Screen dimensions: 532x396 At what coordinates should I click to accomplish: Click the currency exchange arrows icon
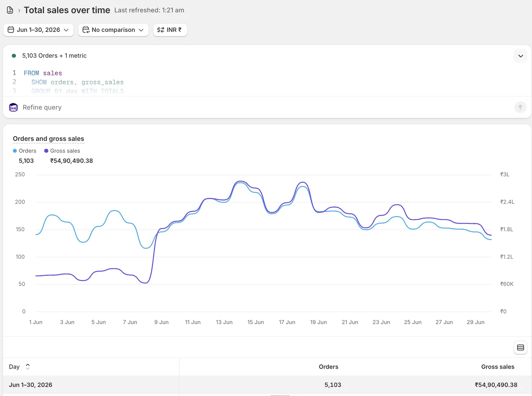[161, 30]
